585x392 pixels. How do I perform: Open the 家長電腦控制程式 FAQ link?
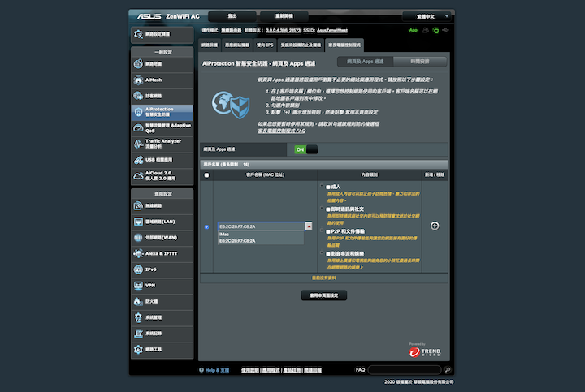(x=282, y=131)
